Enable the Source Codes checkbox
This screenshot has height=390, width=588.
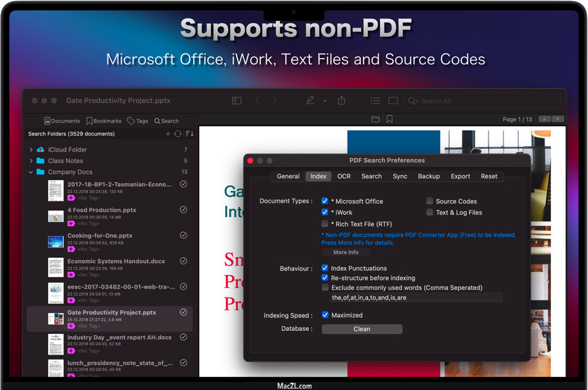430,201
